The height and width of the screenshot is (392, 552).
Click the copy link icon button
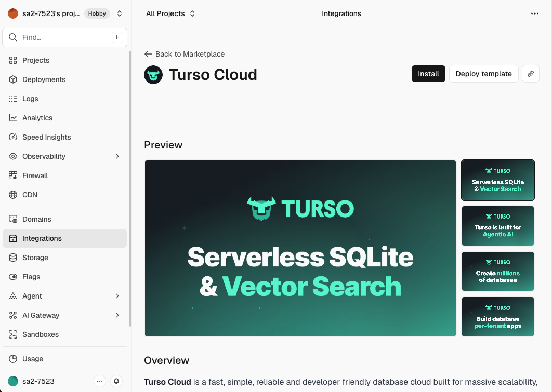(x=531, y=74)
